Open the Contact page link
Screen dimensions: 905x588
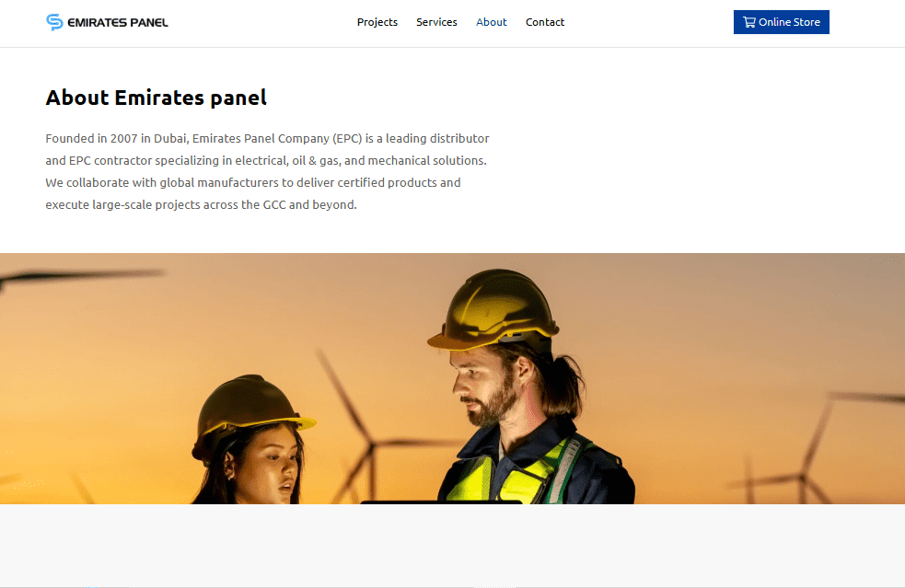tap(545, 22)
